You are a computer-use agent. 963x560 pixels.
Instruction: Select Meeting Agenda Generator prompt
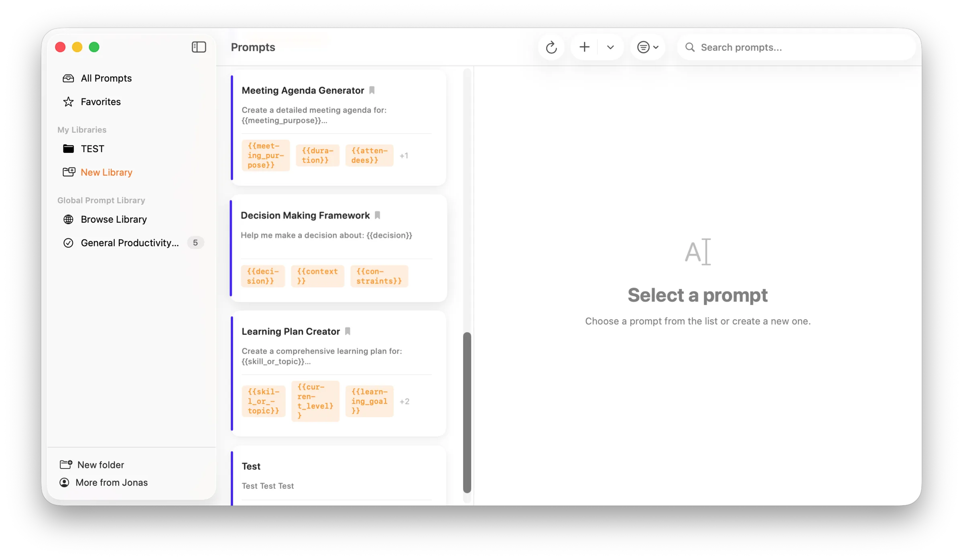(x=339, y=128)
